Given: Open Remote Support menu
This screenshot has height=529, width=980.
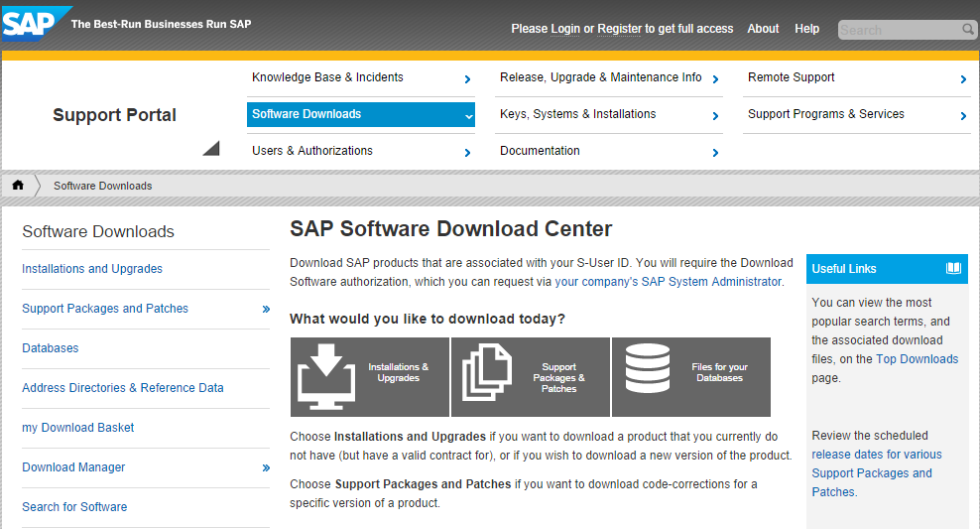Looking at the screenshot, I should tap(857, 78).
